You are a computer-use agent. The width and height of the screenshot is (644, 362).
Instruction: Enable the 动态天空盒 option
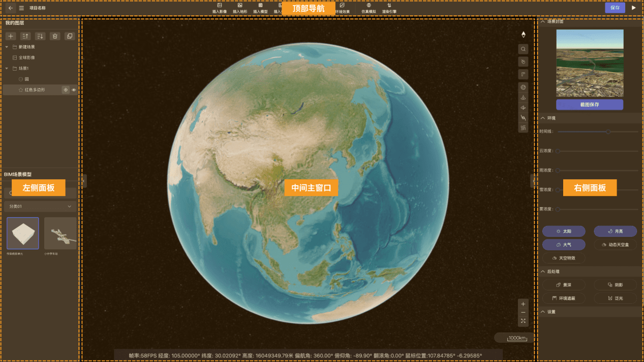pyautogui.click(x=615, y=245)
